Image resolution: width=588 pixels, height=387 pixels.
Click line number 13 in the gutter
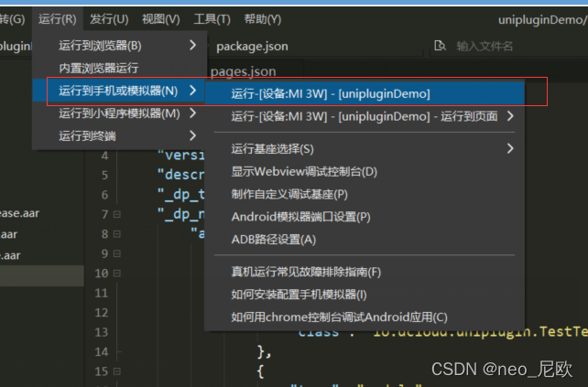(x=102, y=332)
